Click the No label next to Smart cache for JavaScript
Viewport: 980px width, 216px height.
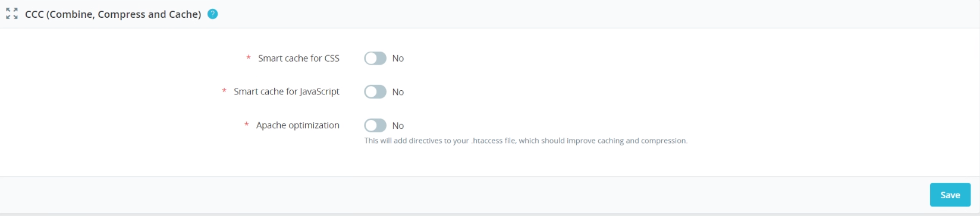pos(398,92)
